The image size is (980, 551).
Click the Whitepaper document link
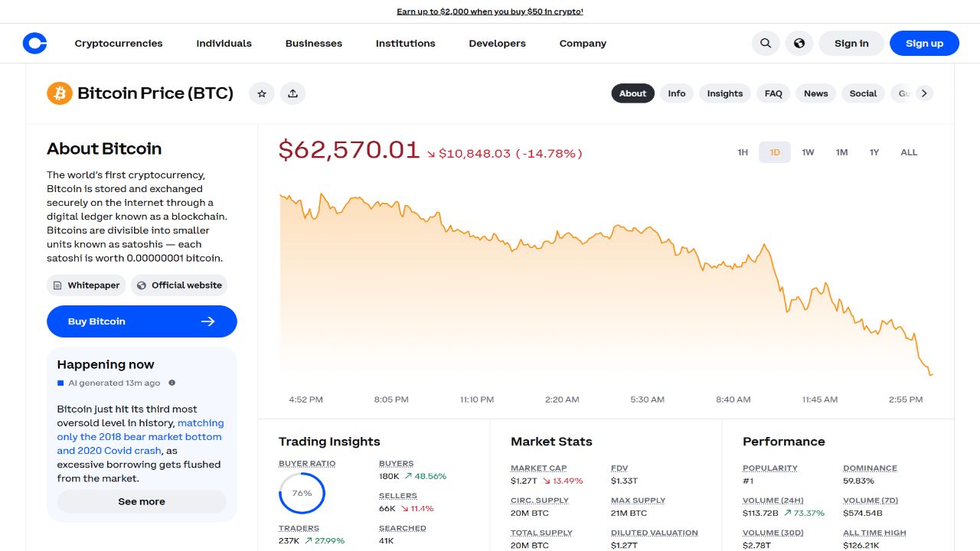tap(86, 285)
